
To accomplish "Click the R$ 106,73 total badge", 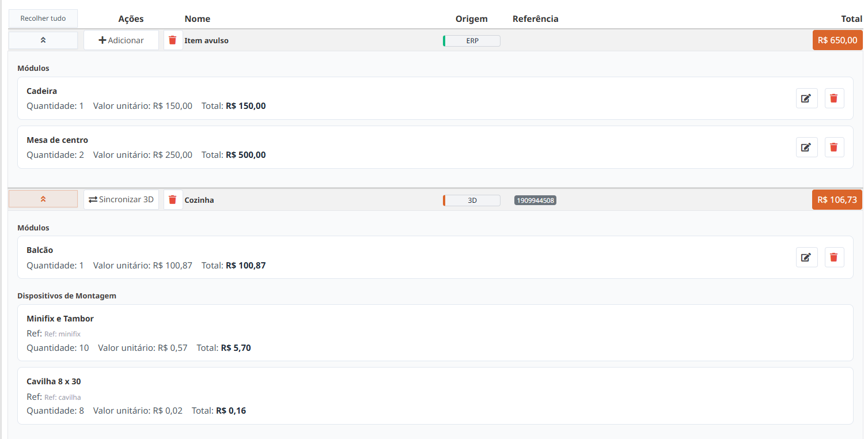I will coord(837,200).
